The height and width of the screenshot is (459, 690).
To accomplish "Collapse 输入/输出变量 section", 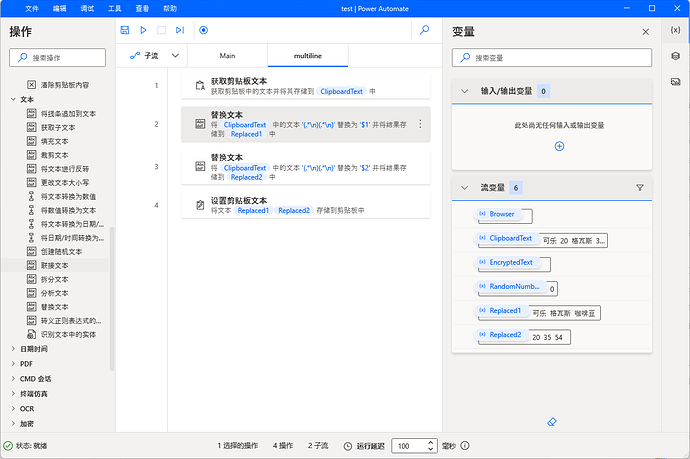I will [x=464, y=91].
